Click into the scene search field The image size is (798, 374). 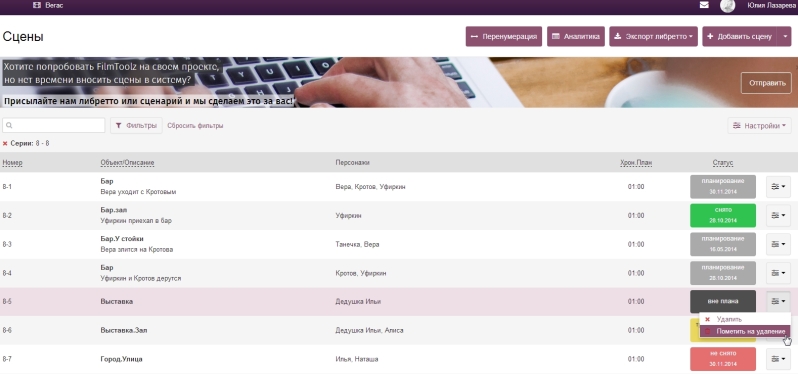[x=53, y=125]
